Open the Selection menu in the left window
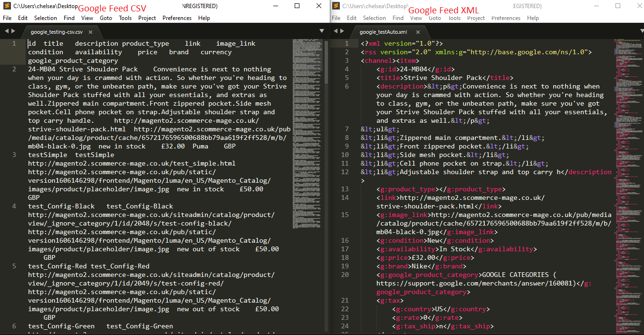This screenshot has height=335, width=644. point(46,18)
